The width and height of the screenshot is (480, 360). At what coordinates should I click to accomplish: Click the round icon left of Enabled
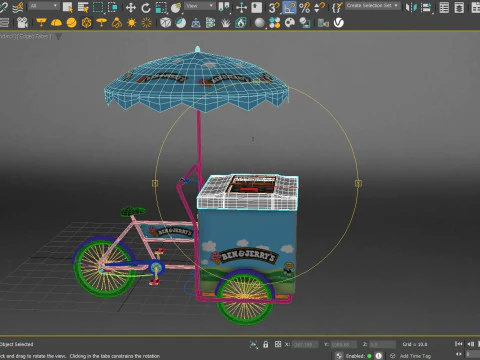pos(339,356)
